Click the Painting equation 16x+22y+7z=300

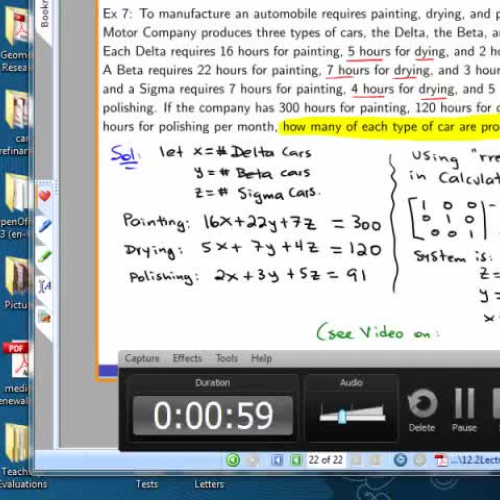tap(292, 223)
